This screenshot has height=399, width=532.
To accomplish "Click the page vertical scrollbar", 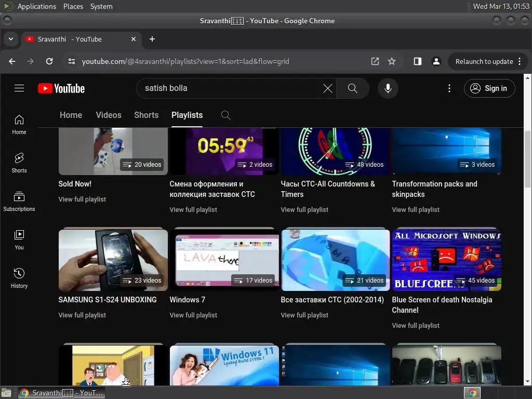I will 527,159.
